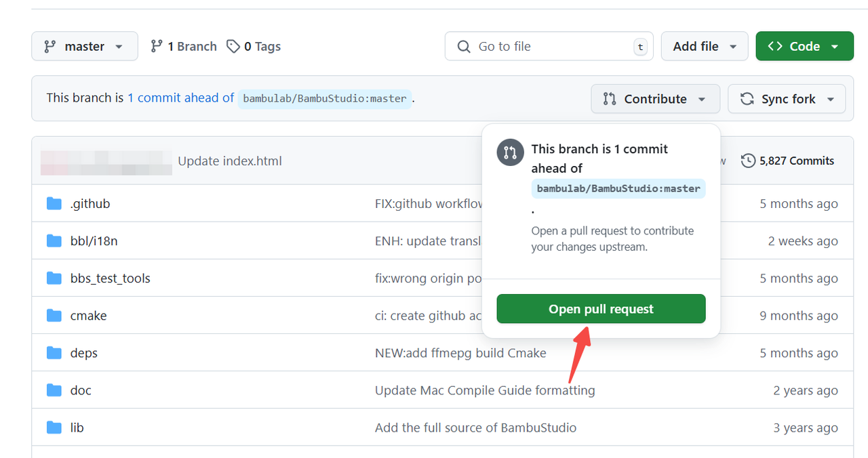Click the cmake folder icon
This screenshot has width=868, height=458.
pyautogui.click(x=54, y=316)
